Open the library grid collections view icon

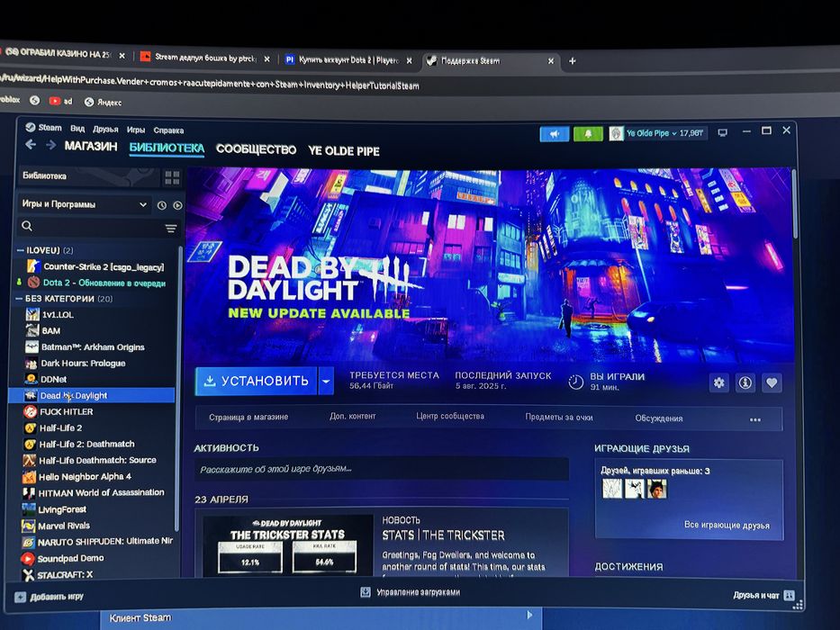(172, 178)
